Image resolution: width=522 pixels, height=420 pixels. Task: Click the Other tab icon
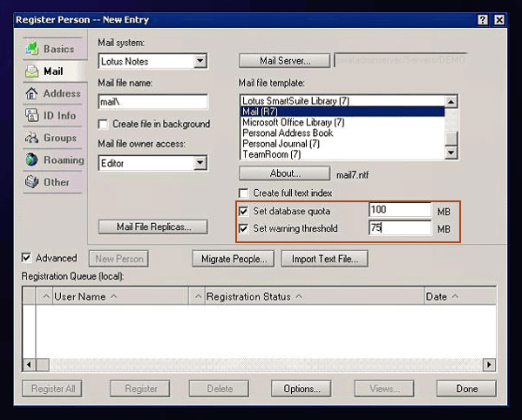(x=32, y=182)
